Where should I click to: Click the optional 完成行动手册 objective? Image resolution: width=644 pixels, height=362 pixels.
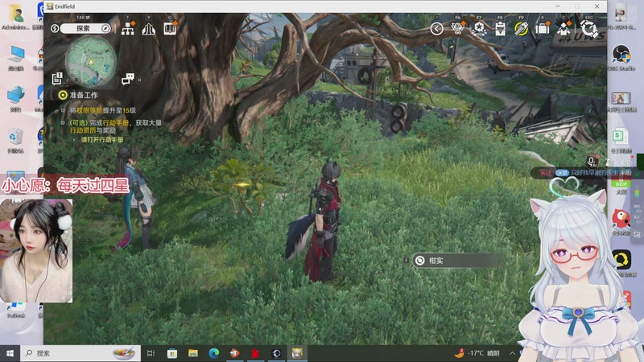pyautogui.click(x=115, y=126)
